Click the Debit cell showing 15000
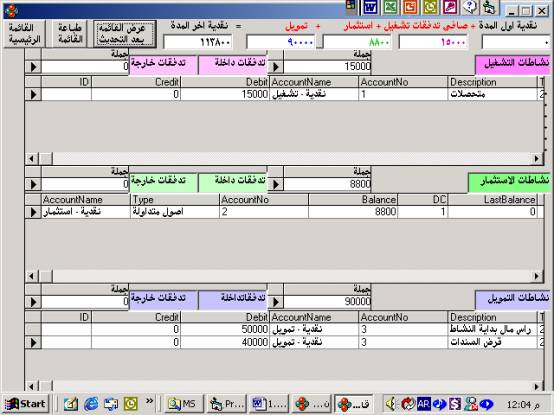The height and width of the screenshot is (415, 554). pyautogui.click(x=225, y=94)
